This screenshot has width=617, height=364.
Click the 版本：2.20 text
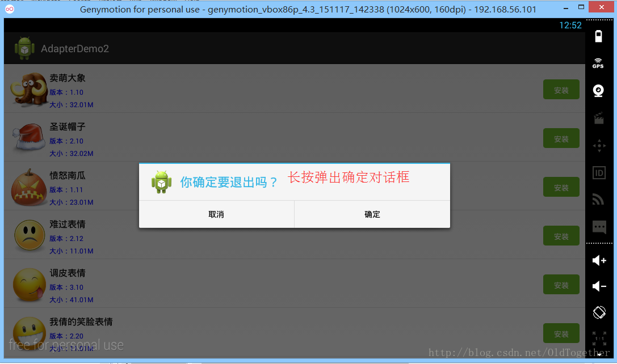66,336
